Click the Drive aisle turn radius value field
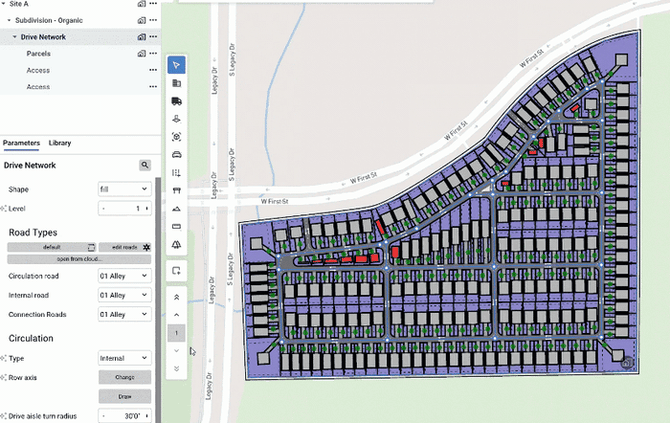This screenshot has width=670, height=423. click(126, 416)
